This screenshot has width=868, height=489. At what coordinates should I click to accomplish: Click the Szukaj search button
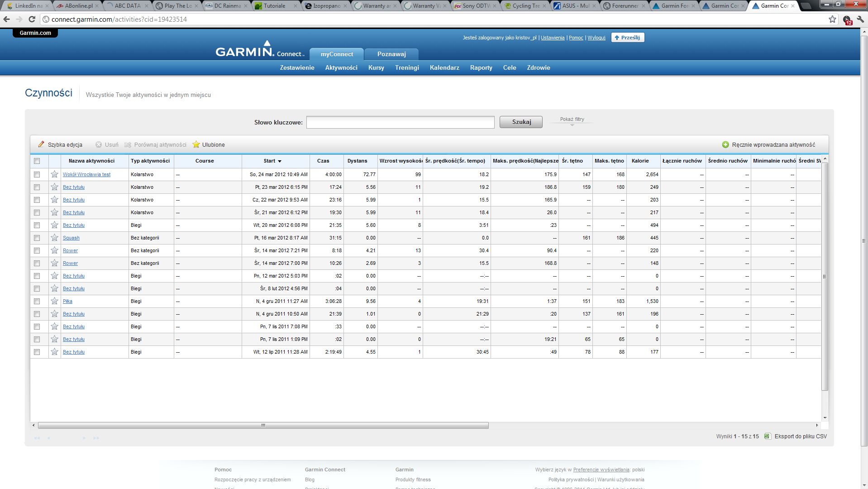pyautogui.click(x=521, y=122)
